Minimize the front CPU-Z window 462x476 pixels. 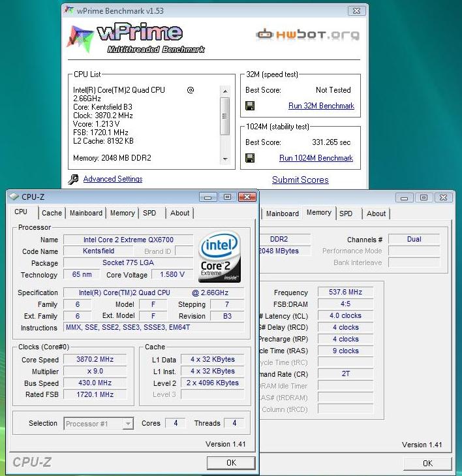pos(208,197)
